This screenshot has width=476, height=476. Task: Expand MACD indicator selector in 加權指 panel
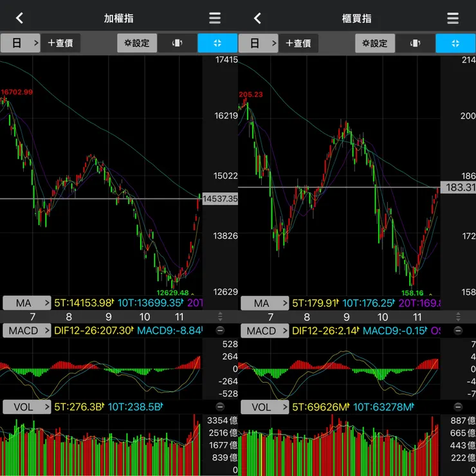[27, 331]
